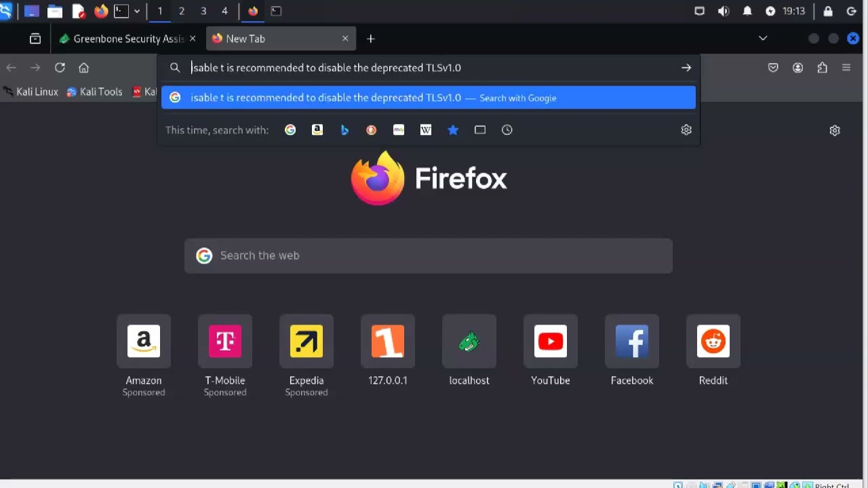Image resolution: width=868 pixels, height=488 pixels.
Task: Select the terminal window in the taskbar
Action: click(276, 11)
